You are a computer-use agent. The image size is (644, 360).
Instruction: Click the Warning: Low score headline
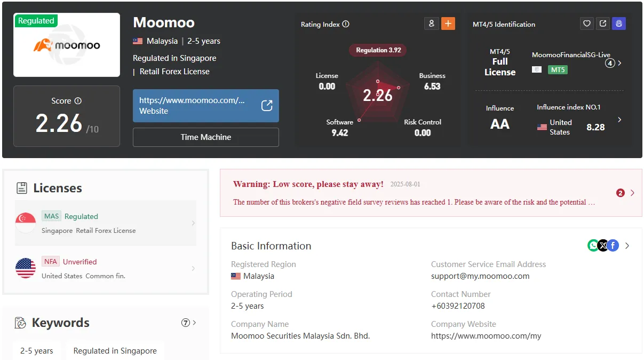(x=308, y=184)
